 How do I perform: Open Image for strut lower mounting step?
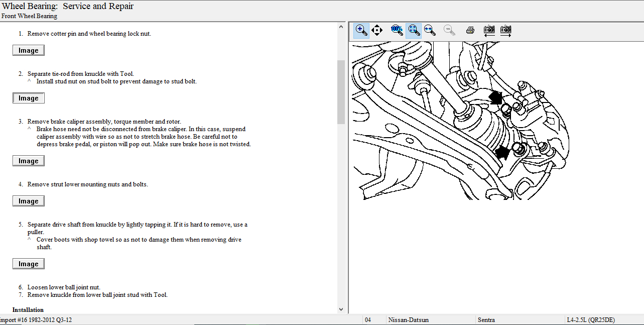pos(29,201)
